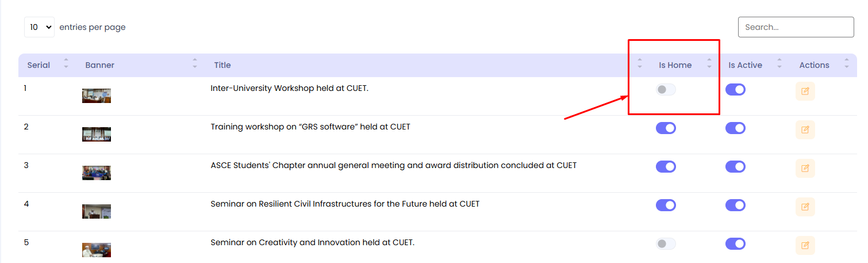Turn on Is Home for Creativity seminar
The width and height of the screenshot is (868, 263).
(x=666, y=244)
